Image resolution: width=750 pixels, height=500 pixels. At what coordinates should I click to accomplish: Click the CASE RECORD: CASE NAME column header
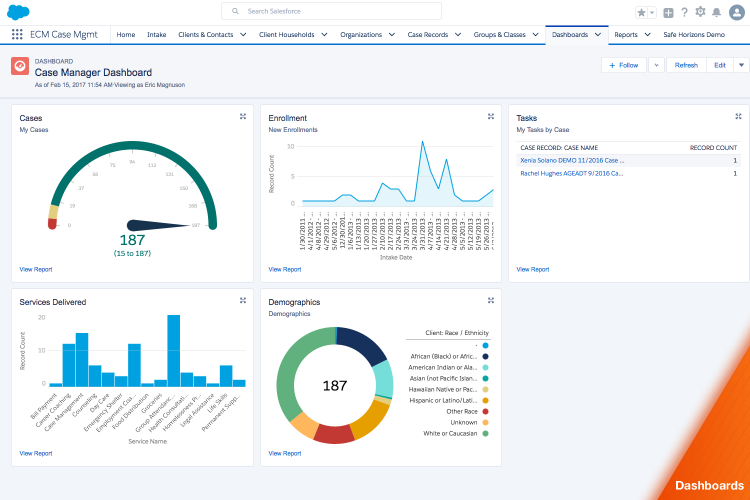559,148
